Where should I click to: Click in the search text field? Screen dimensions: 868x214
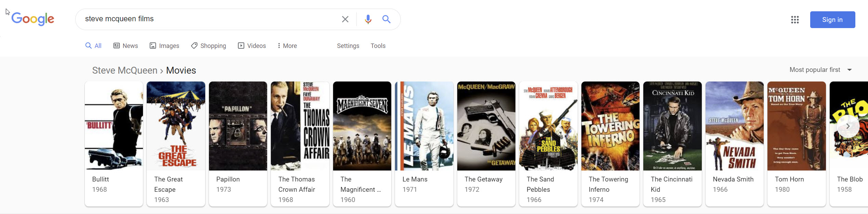[x=209, y=19]
